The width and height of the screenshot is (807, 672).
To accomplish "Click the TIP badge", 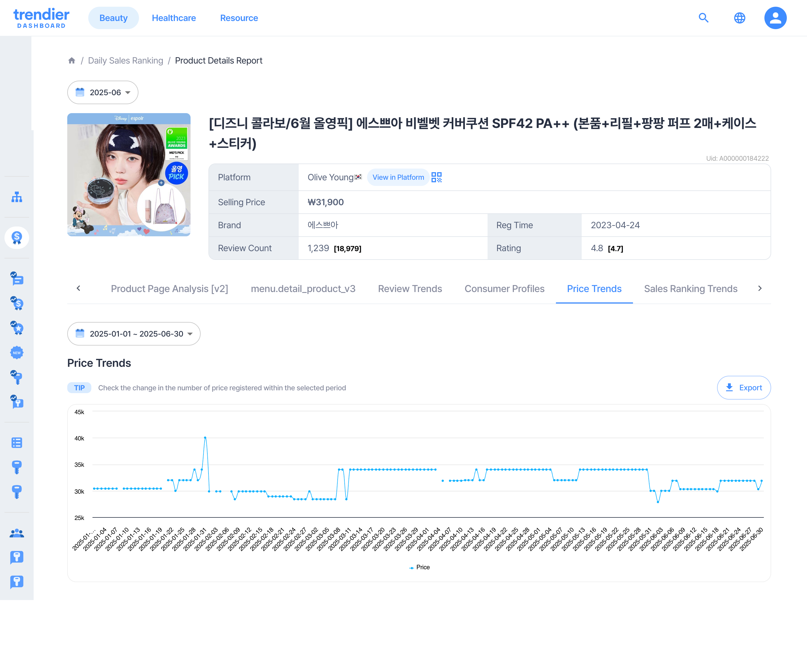I will pos(79,388).
